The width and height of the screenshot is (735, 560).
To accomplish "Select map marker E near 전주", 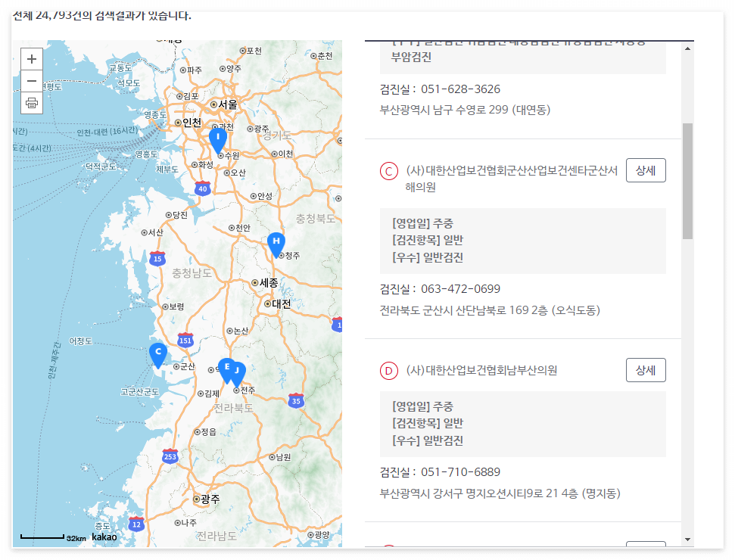I will click(x=227, y=366).
